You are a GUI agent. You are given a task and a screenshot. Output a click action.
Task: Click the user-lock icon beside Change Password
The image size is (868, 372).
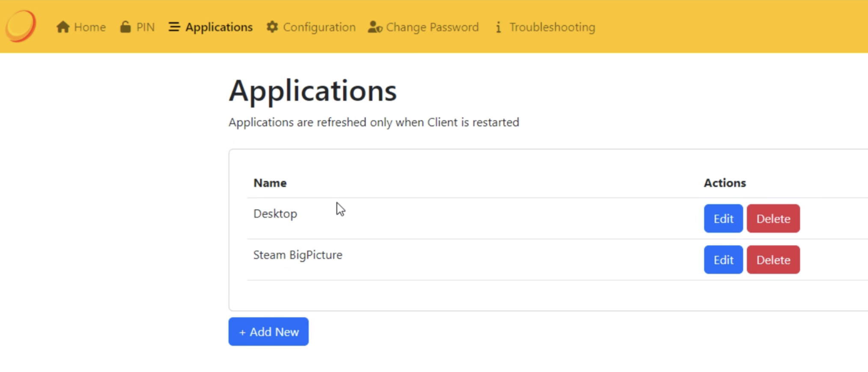375,27
